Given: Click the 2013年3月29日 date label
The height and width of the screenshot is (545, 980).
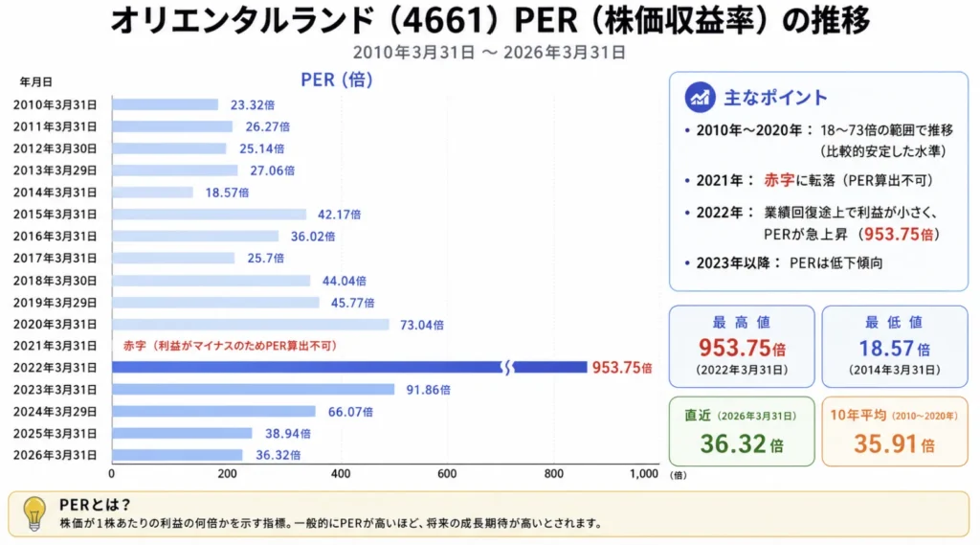Looking at the screenshot, I should point(55,170).
